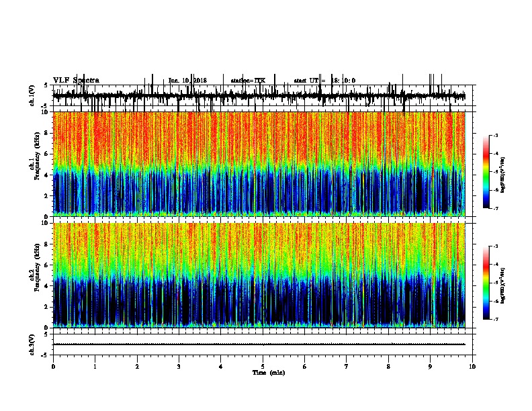
Task: Click the "8" kHz tick on ch.1 frequency axis
Action: point(47,133)
